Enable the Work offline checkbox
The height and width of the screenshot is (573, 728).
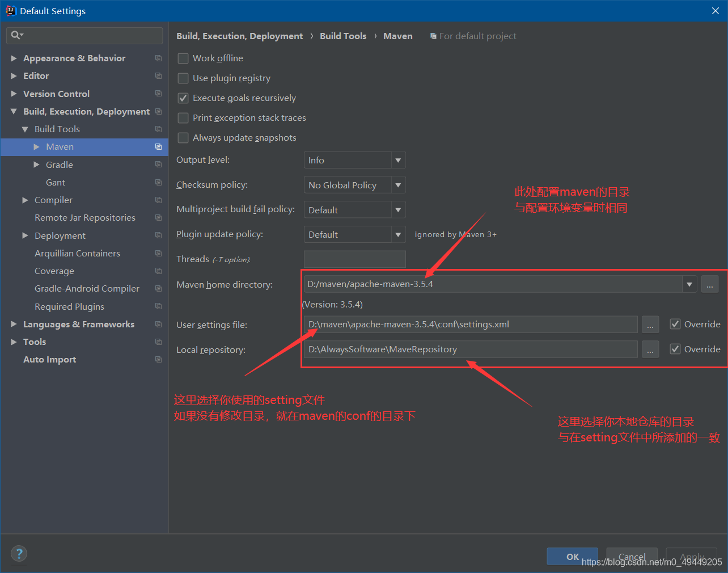coord(183,58)
